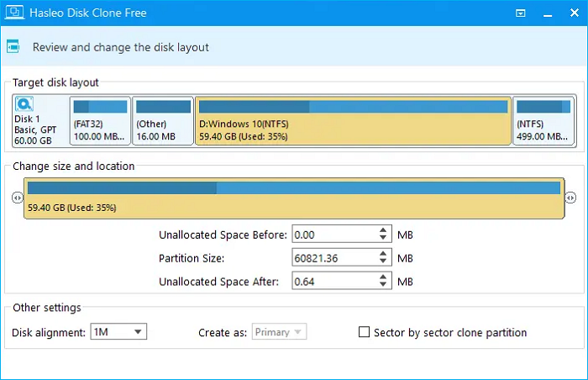Click the disk layout header icon
The height and width of the screenshot is (380, 588).
coord(13,46)
